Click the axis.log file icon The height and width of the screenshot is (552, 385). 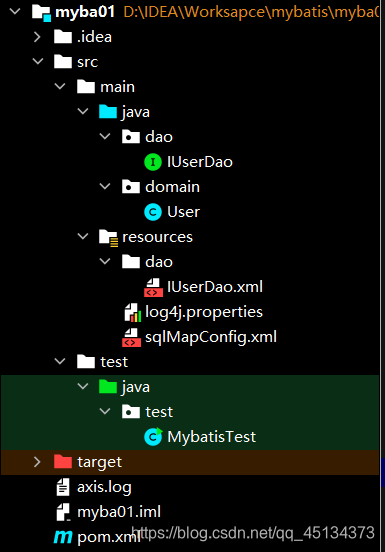[x=63, y=487]
